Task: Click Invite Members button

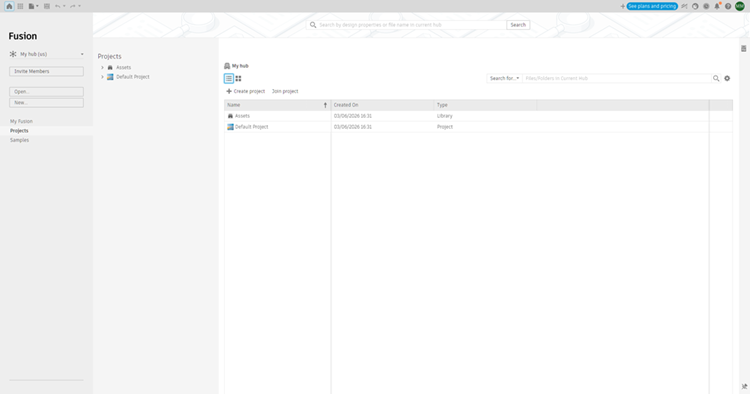Action: pyautogui.click(x=46, y=71)
